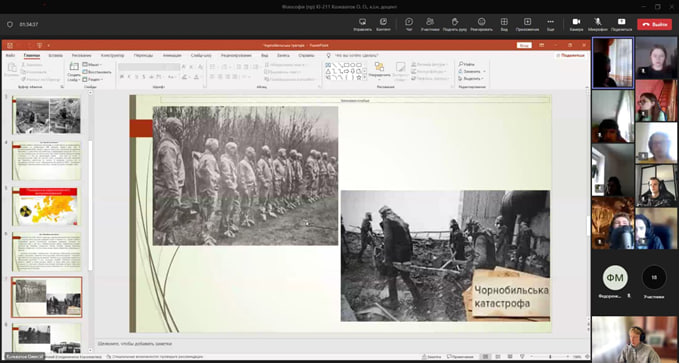The height and width of the screenshot is (364, 680).
Task: Open the font color picker
Action: 198,77
